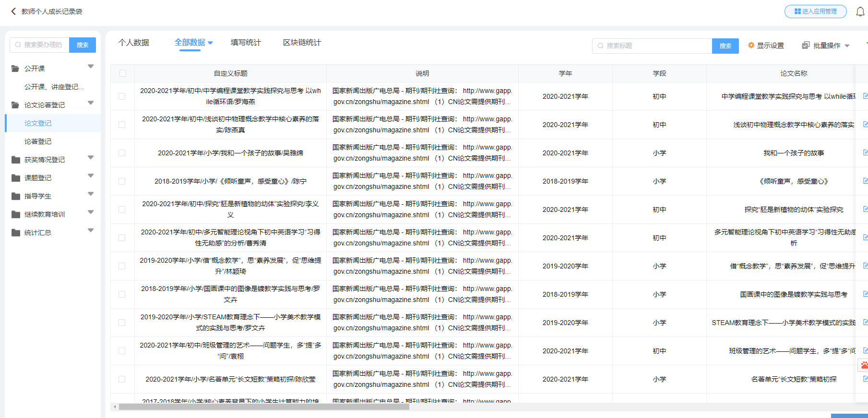Viewport: 868px width, 418px height.
Task: Go back using the back arrow
Action: click(x=13, y=12)
